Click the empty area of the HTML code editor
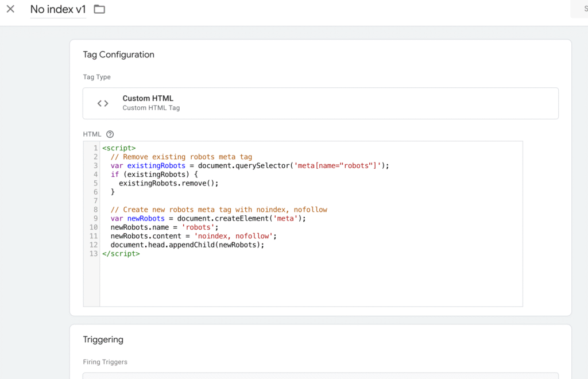Viewport: 588px width, 379px height. point(311,281)
